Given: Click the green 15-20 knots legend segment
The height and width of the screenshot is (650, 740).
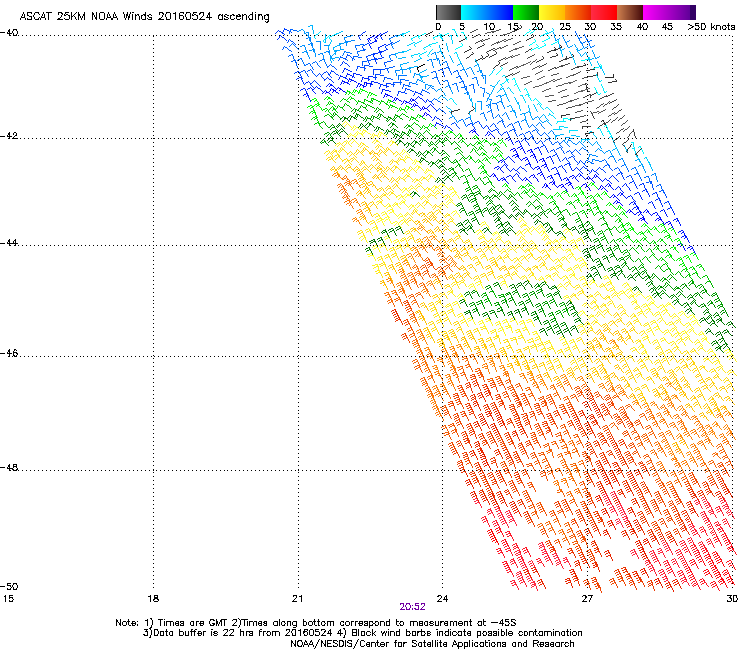Looking at the screenshot, I should pyautogui.click(x=526, y=12).
